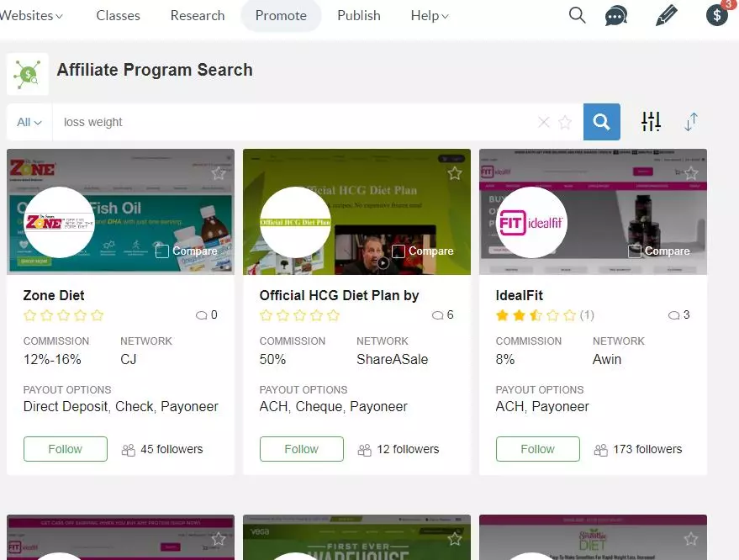Select the Promote menu item
The width and height of the screenshot is (739, 560).
[281, 15]
